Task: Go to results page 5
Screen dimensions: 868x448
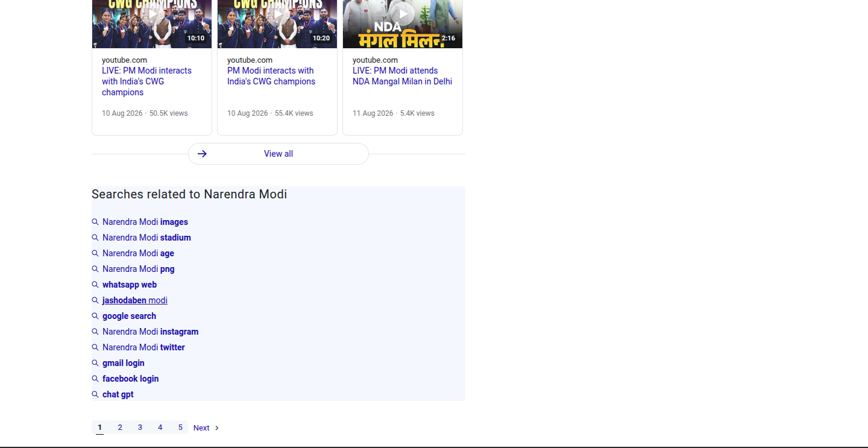Action: 180,427
